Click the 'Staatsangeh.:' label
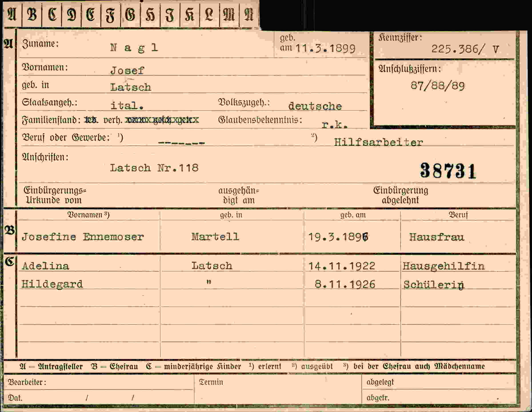Viewport: 532px width, 412px height. click(x=50, y=102)
